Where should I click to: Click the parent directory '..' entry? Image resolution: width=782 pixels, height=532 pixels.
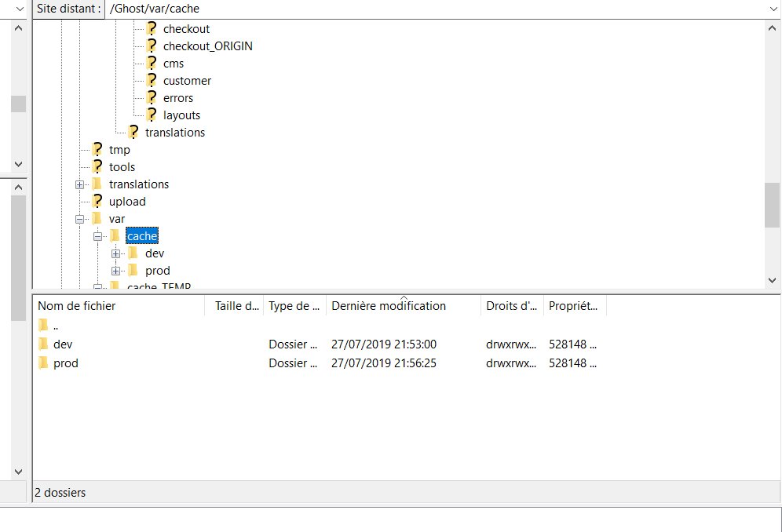click(56, 326)
